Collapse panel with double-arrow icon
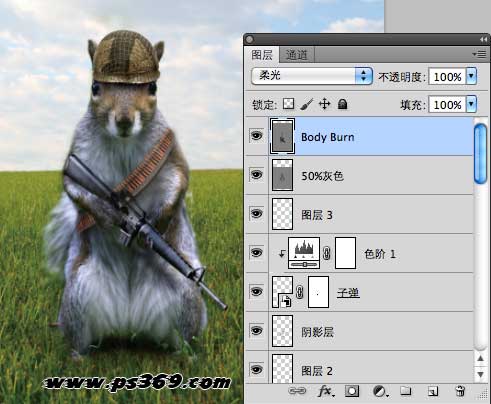Image resolution: width=491 pixels, height=404 pixels. (483, 40)
